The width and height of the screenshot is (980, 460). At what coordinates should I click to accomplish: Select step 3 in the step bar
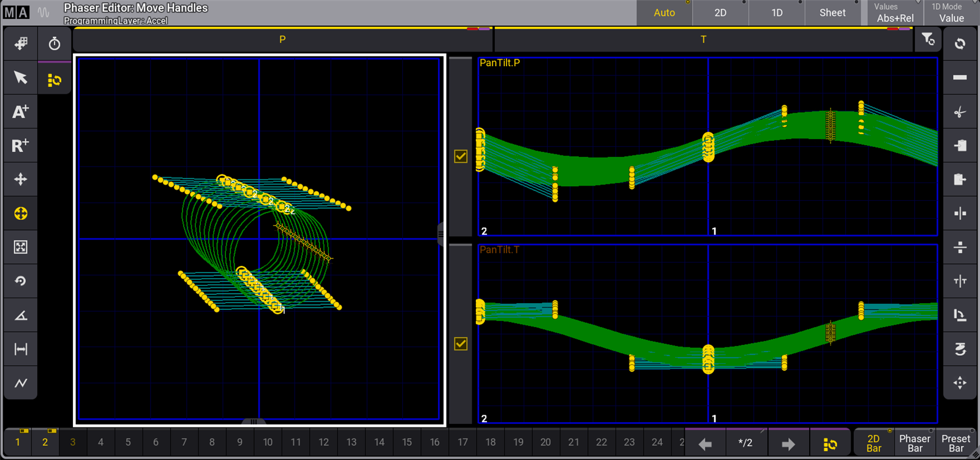coord(73,442)
